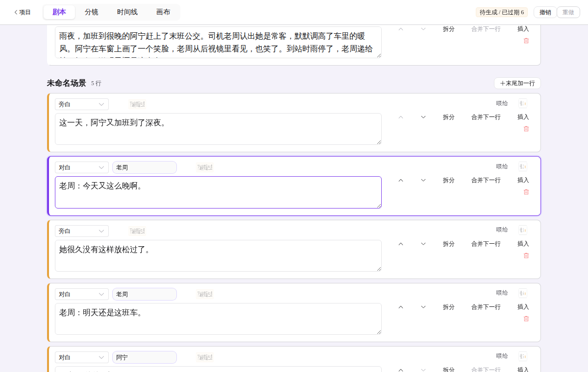Click 插入 on "今天又这么晚啊" row
Viewport: 588px width, 372px height.
523,180
